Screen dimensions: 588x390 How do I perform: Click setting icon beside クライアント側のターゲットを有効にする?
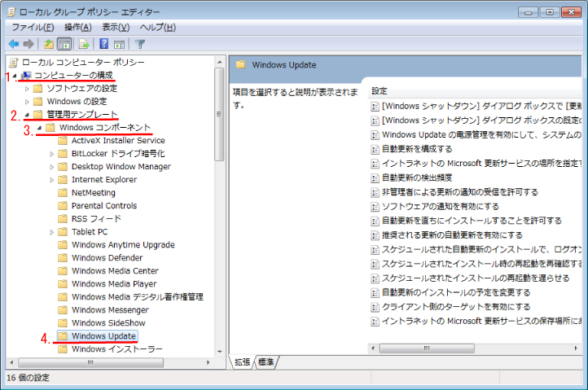[x=375, y=307]
